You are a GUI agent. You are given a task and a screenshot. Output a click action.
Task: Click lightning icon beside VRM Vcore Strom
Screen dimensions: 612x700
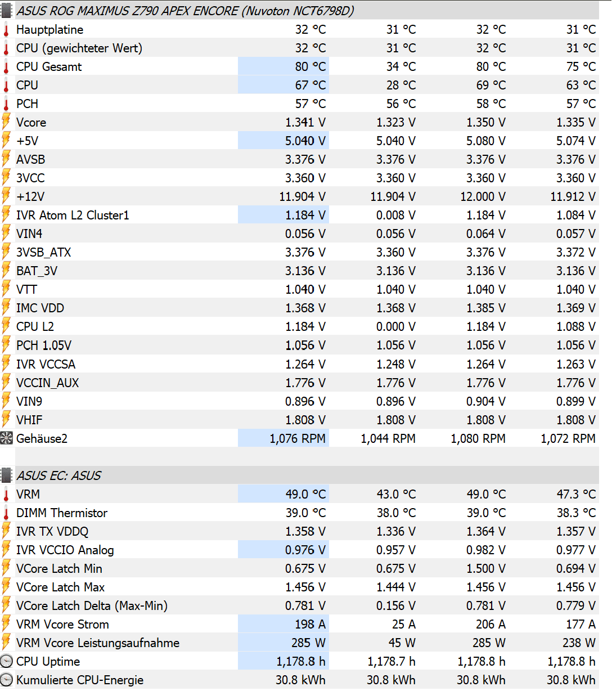pyautogui.click(x=6, y=624)
